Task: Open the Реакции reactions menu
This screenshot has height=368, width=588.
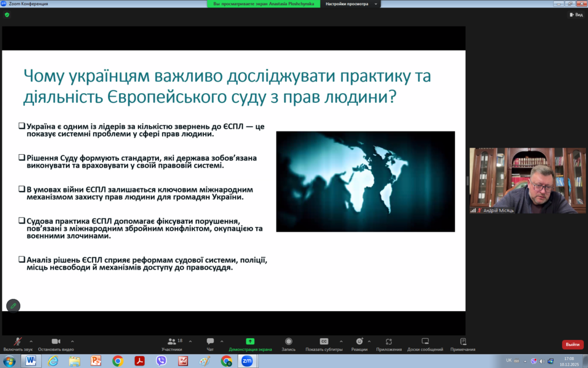Action: [359, 342]
